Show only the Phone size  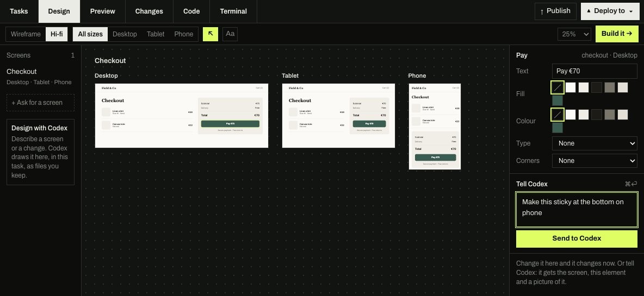click(x=184, y=34)
